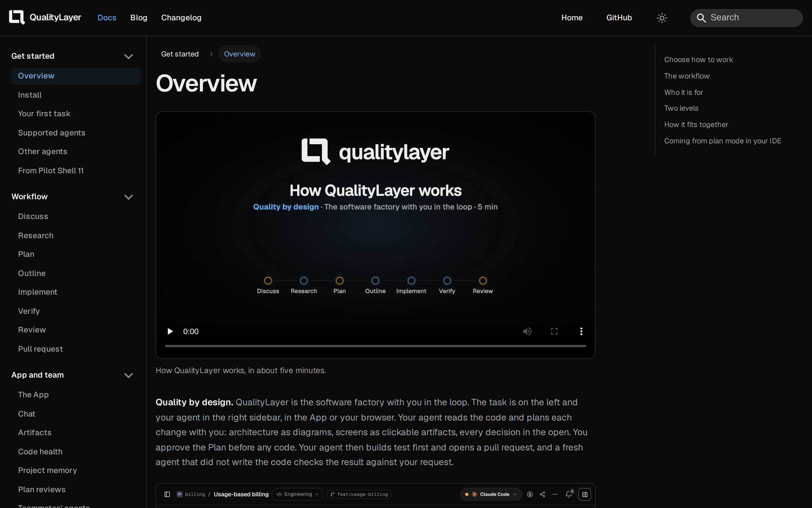This screenshot has height=508, width=812.
Task: Open the Discuss workflow page in sidebar
Action: [33, 216]
